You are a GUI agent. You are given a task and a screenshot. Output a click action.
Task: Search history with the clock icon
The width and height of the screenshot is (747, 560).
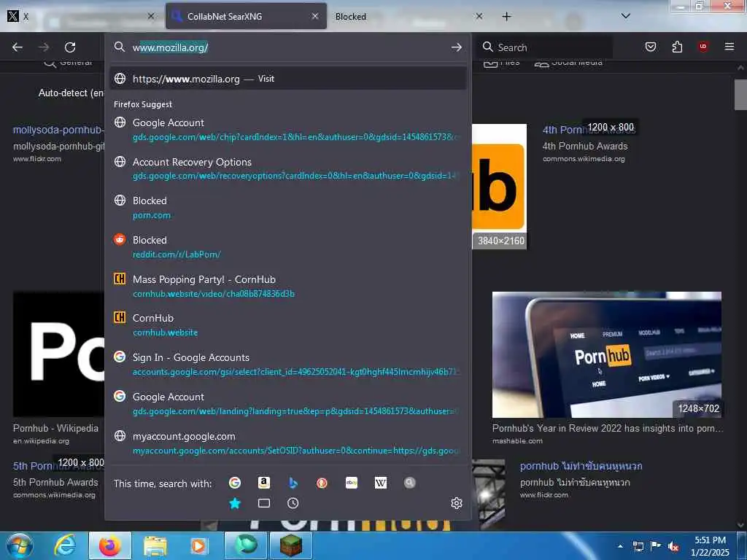coord(293,503)
